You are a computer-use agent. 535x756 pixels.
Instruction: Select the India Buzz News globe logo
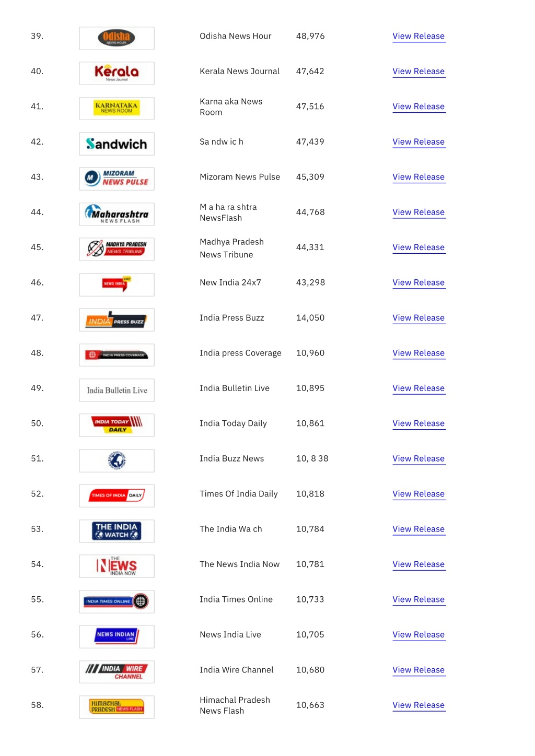click(x=117, y=460)
